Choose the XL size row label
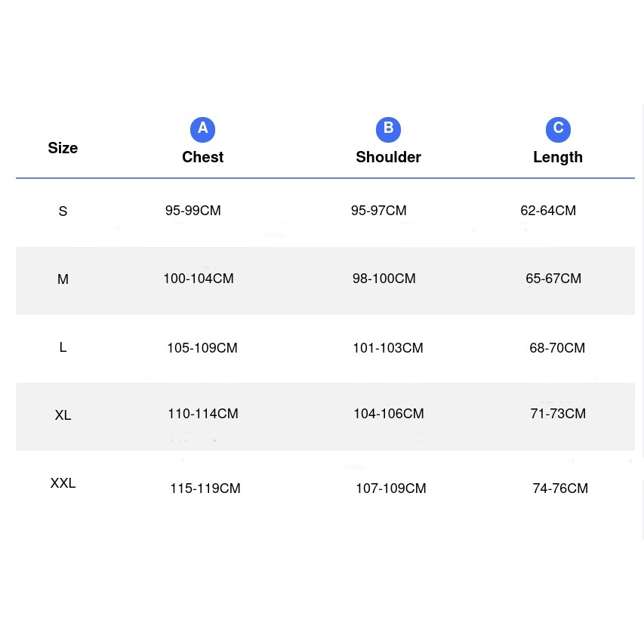This screenshot has height=644, width=644. pos(63,415)
